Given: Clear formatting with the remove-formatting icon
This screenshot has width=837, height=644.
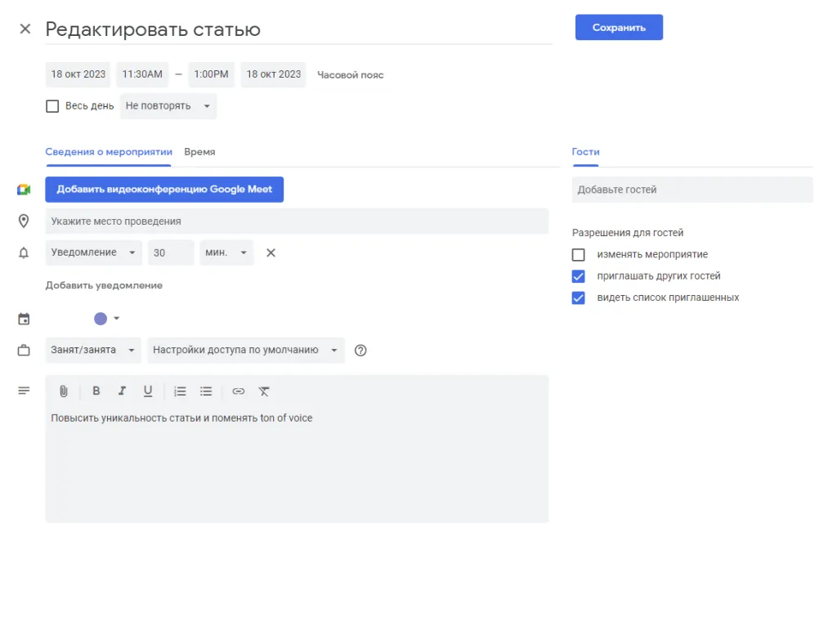Looking at the screenshot, I should (x=264, y=391).
